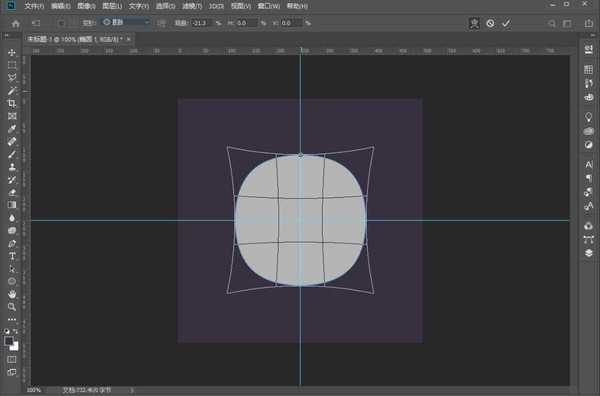Reset default foreground and background colors
The width and height of the screenshot is (600, 396).
tap(7, 331)
